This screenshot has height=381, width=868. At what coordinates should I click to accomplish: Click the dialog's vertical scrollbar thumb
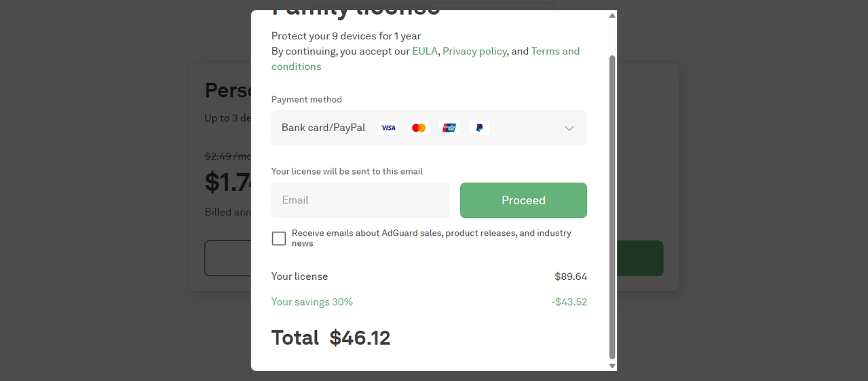[612, 207]
